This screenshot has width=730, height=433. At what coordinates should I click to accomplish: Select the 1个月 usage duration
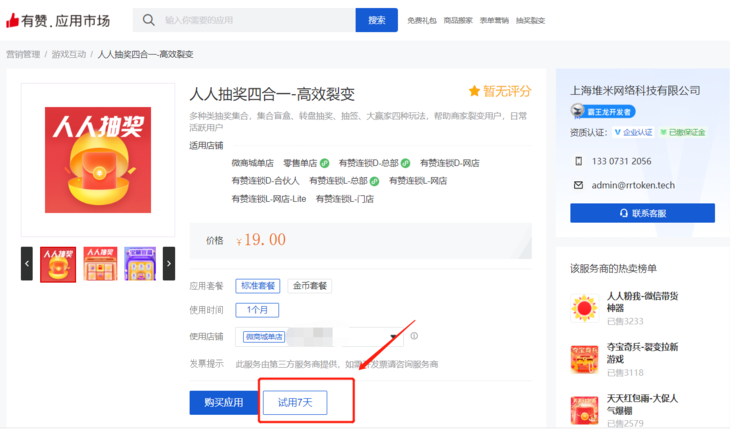pyautogui.click(x=257, y=310)
